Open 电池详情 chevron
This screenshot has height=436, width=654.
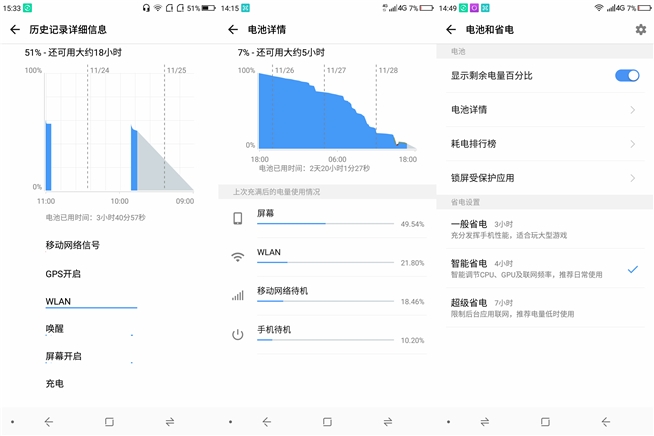click(x=633, y=110)
